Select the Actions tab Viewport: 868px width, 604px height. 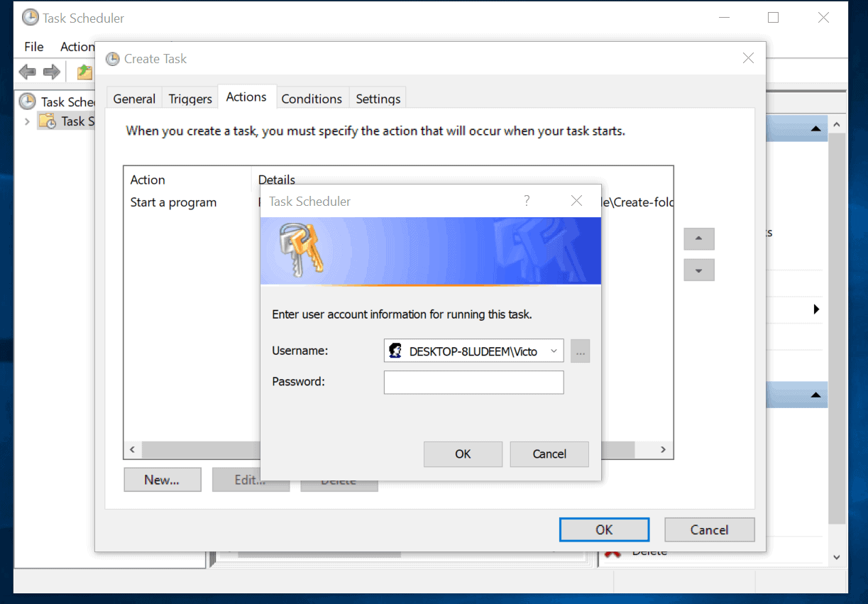pos(246,97)
